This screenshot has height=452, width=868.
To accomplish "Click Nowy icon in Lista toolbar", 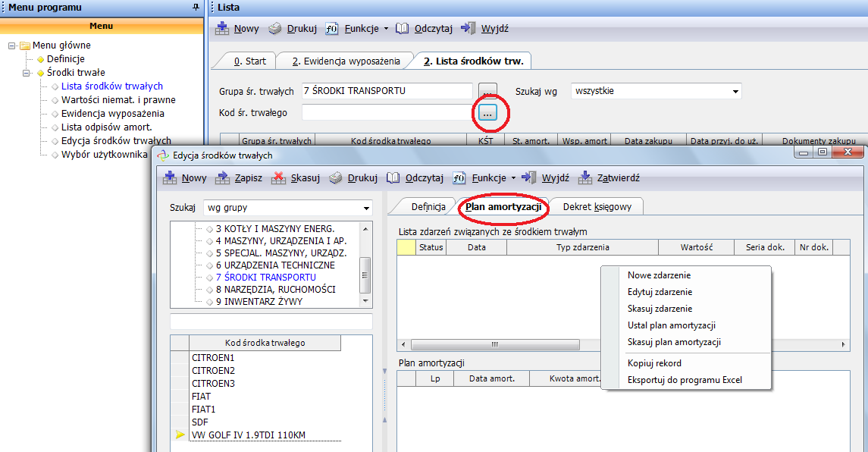I will point(222,28).
